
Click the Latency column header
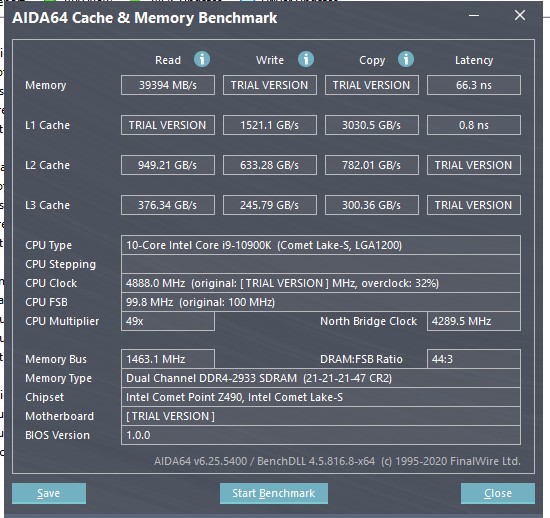click(x=474, y=60)
